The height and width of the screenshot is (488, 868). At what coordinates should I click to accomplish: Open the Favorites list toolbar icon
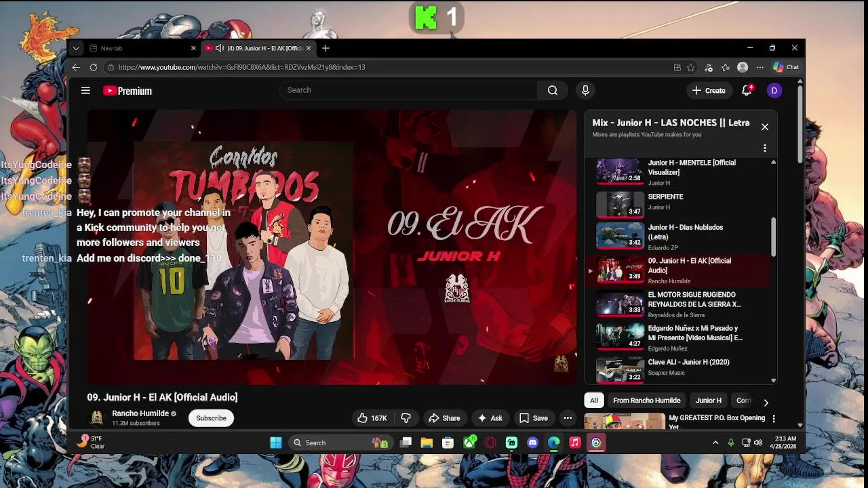click(x=726, y=67)
